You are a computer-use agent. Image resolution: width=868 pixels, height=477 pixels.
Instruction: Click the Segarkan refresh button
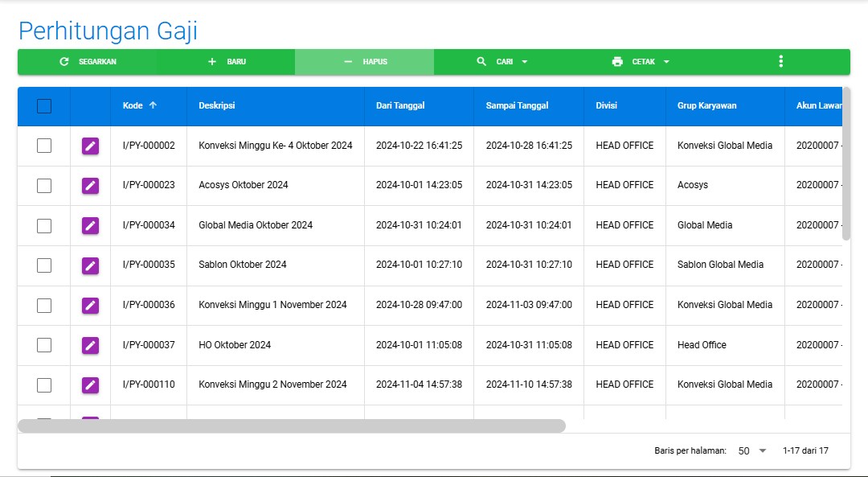click(88, 62)
